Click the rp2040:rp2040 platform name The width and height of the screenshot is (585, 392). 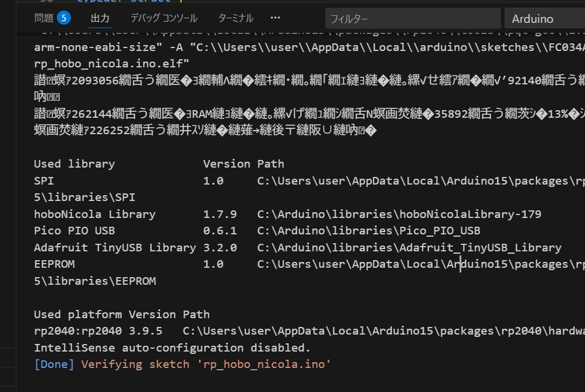pos(91,331)
